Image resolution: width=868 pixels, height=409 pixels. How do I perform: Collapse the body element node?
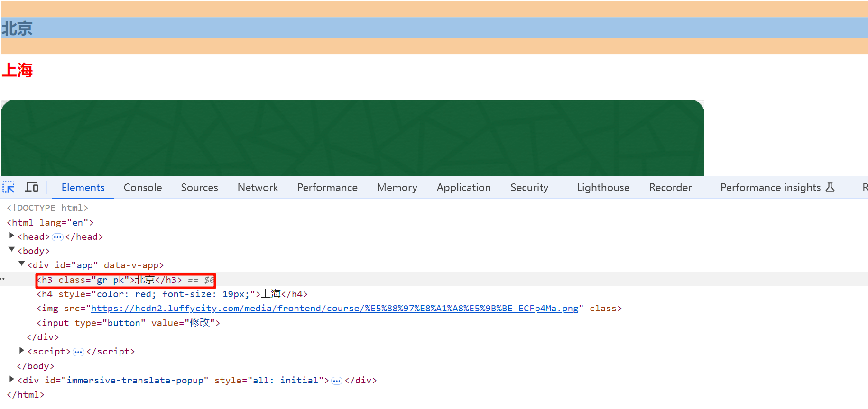(12, 250)
